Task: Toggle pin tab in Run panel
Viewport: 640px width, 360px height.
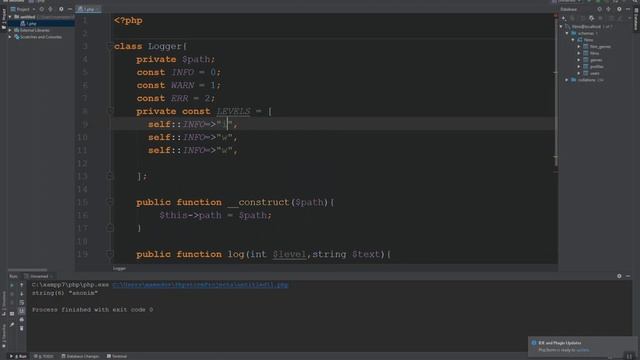Action: [12, 325]
